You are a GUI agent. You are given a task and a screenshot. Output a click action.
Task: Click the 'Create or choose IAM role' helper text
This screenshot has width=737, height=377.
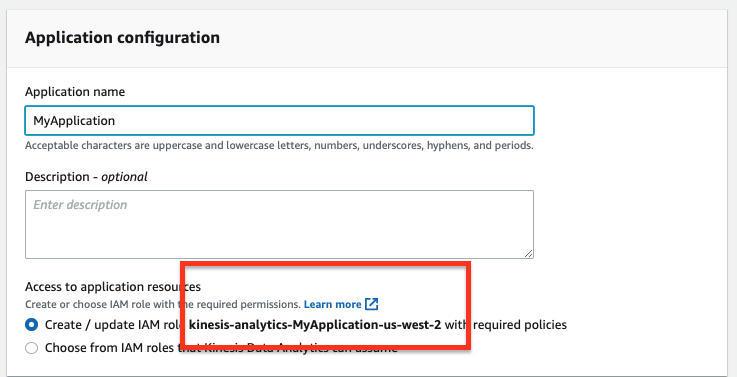(163, 304)
